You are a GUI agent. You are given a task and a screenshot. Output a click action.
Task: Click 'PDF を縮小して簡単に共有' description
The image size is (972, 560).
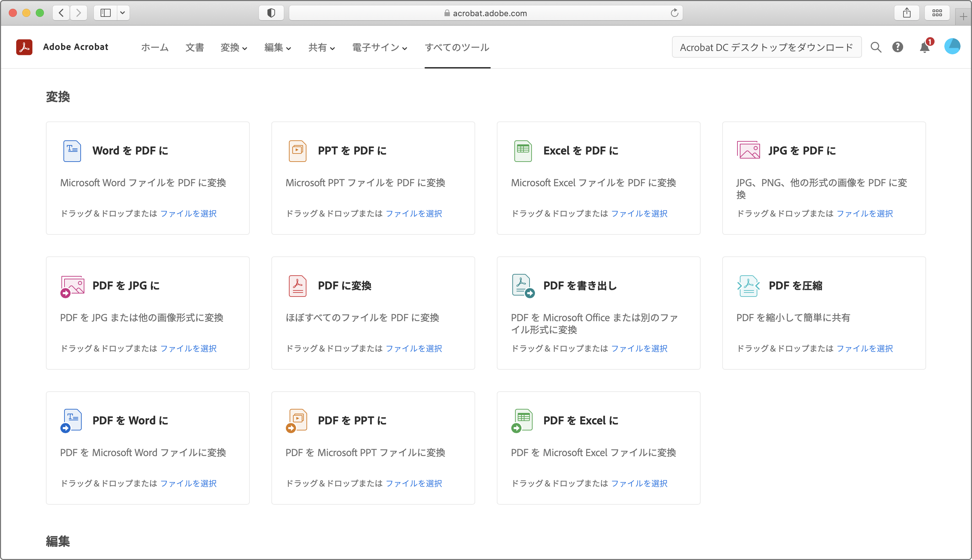793,318
